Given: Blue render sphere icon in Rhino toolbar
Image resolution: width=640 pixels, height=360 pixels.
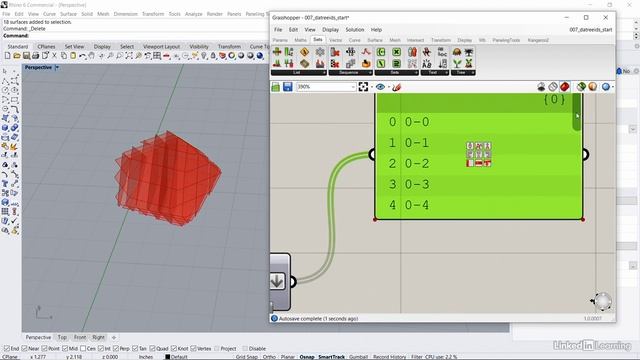Looking at the screenshot, I should 260,56.
